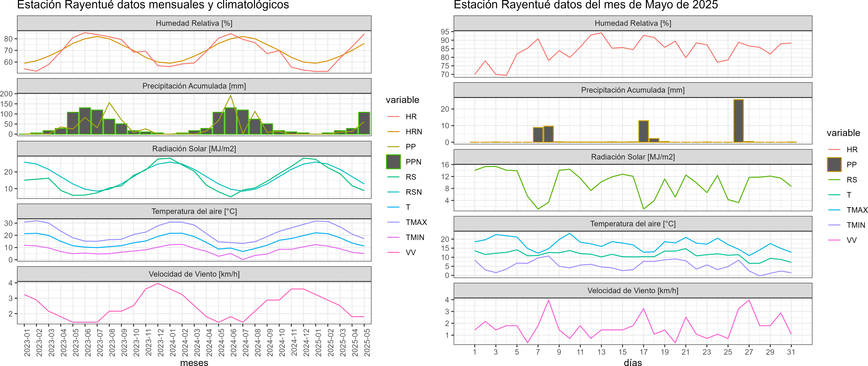Click the 'variable' heading of the May 2025 legend
This screenshot has height=366, width=868.
[843, 133]
